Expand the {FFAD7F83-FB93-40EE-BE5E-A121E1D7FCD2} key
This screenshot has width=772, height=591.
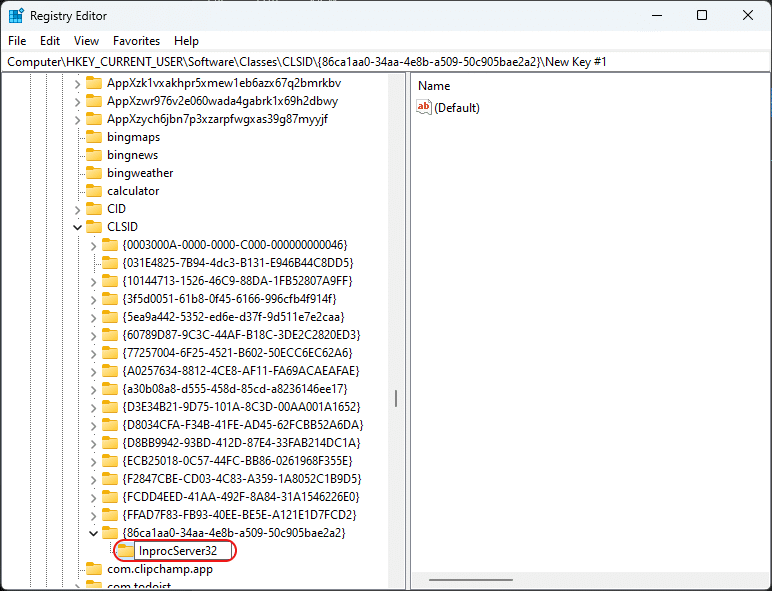tap(94, 516)
